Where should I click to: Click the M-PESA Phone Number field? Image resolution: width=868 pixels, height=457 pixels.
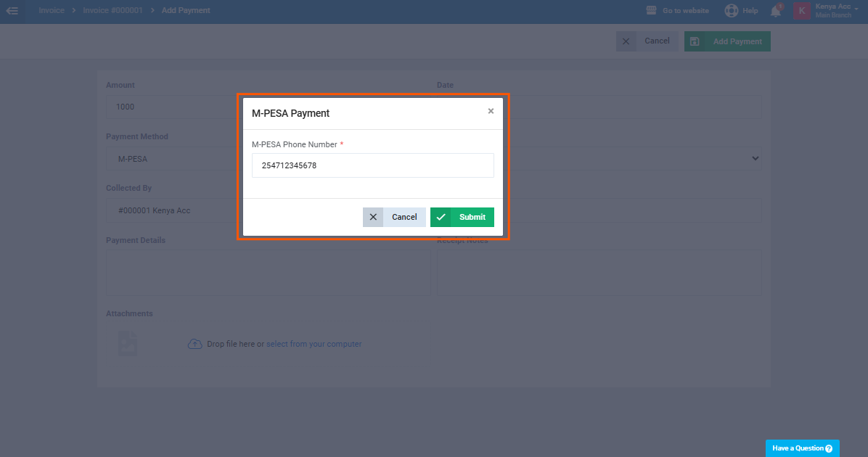(372, 165)
